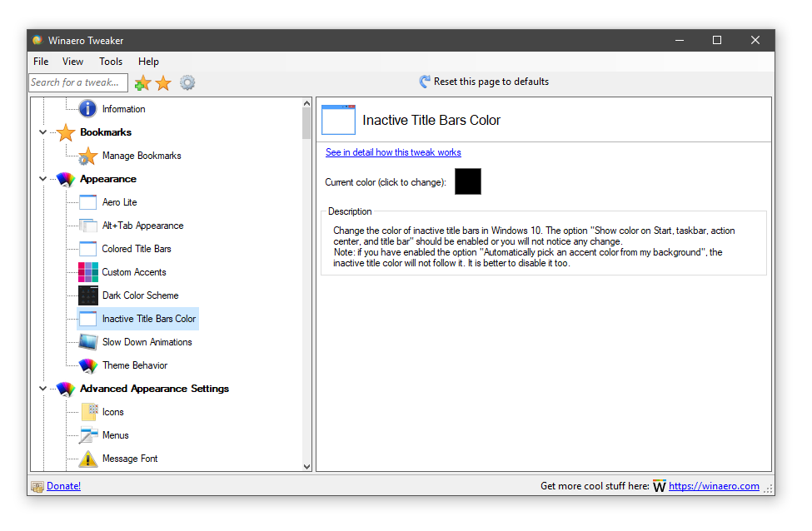This screenshot has height=531, width=812.
Task: Select Alt+Tab Appearance label
Action: [143, 226]
